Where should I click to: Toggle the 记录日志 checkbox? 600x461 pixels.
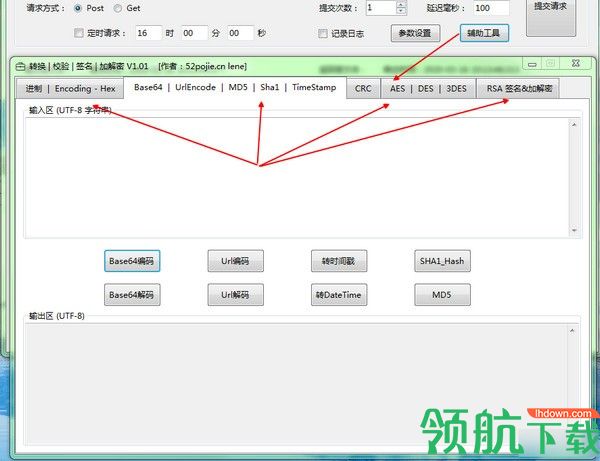coord(323,33)
